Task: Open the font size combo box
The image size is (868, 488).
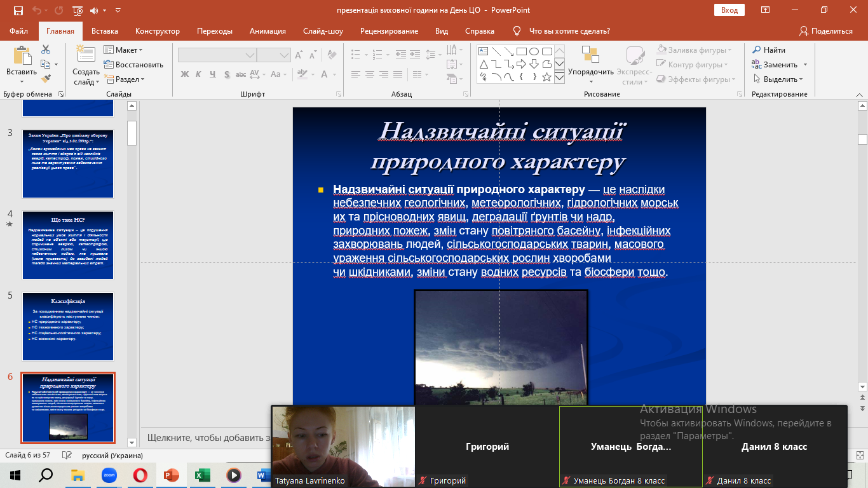Action: coord(273,55)
